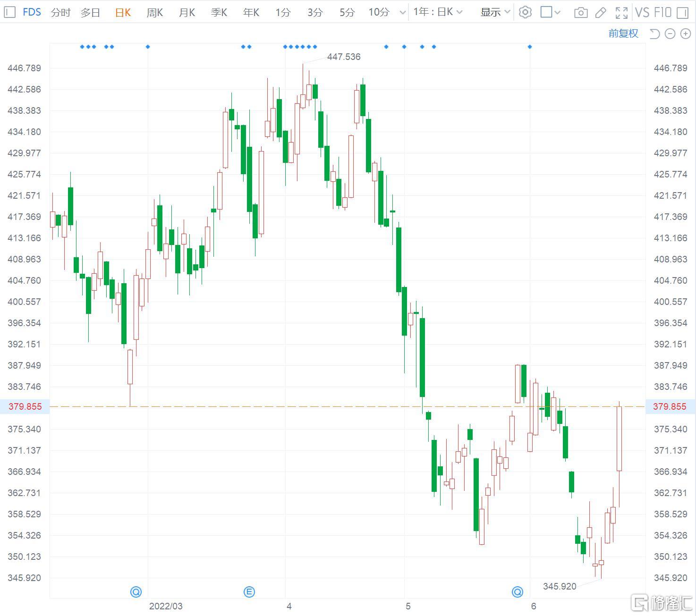
Task: Toggle the left sidebar panel
Action: click(x=9, y=12)
